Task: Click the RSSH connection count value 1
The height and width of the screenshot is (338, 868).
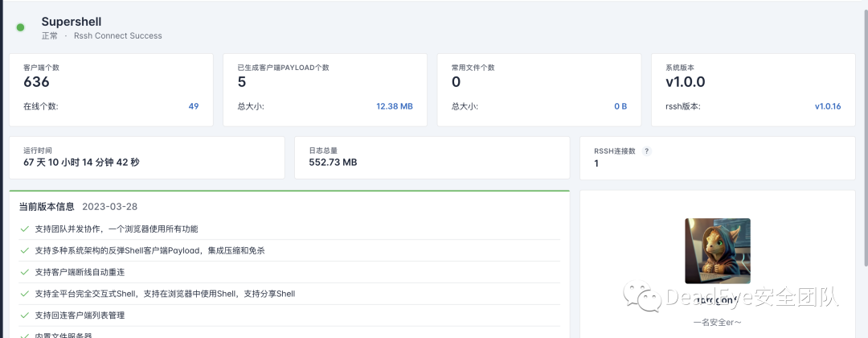Action: click(x=596, y=163)
